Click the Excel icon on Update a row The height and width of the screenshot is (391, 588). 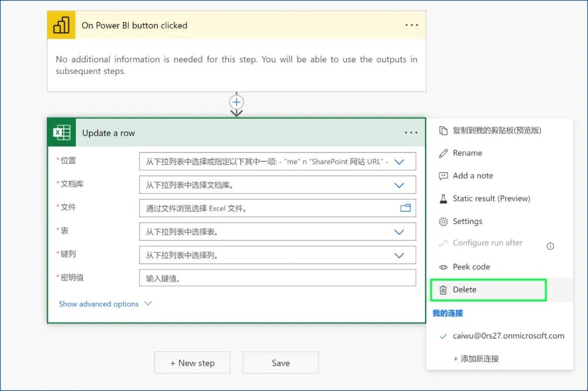[62, 132]
